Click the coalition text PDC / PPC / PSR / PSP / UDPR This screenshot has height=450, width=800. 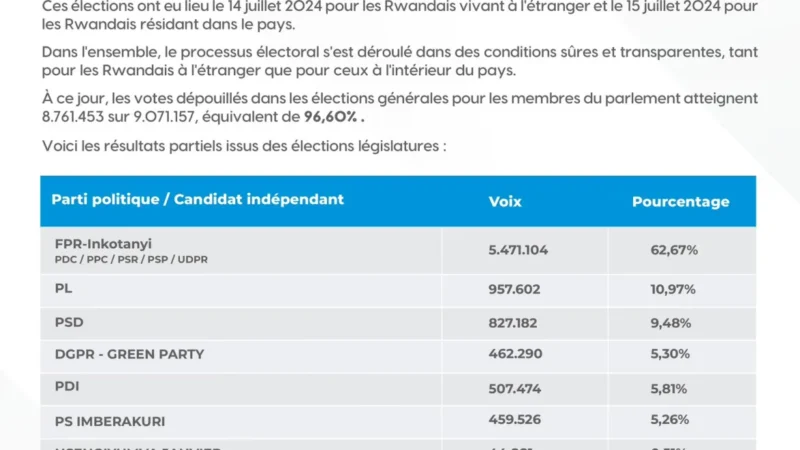coord(131,259)
